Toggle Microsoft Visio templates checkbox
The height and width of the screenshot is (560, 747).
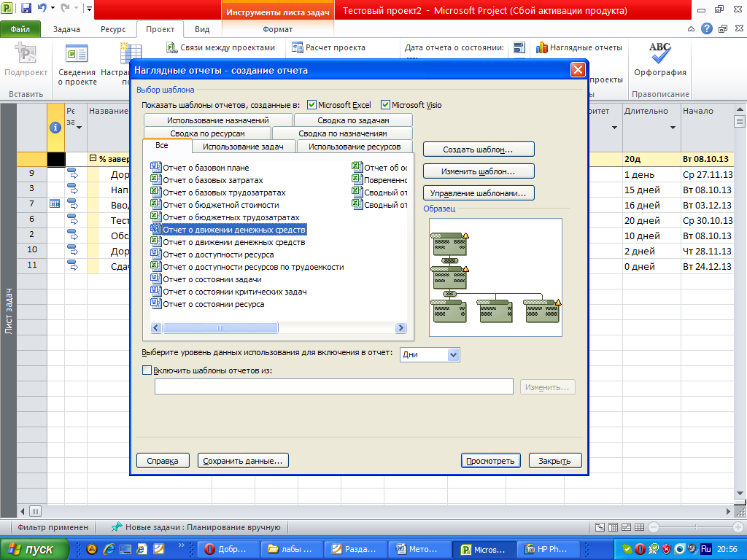click(x=385, y=105)
